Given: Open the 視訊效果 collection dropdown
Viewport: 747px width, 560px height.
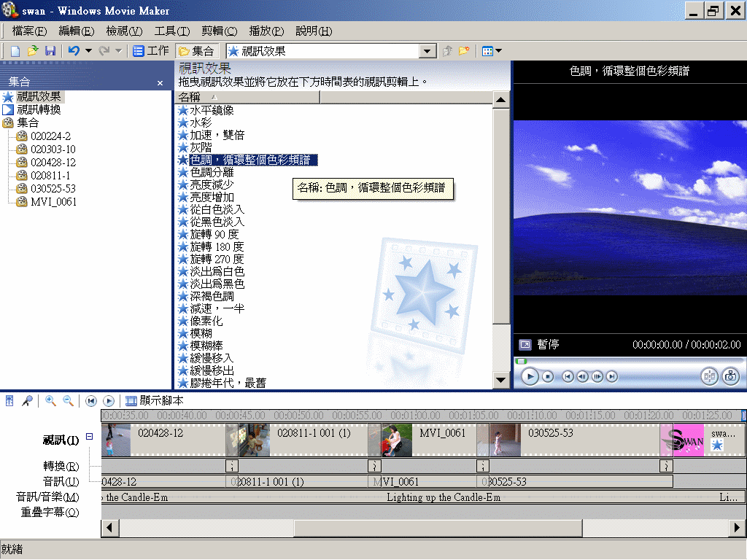Looking at the screenshot, I should click(x=429, y=50).
